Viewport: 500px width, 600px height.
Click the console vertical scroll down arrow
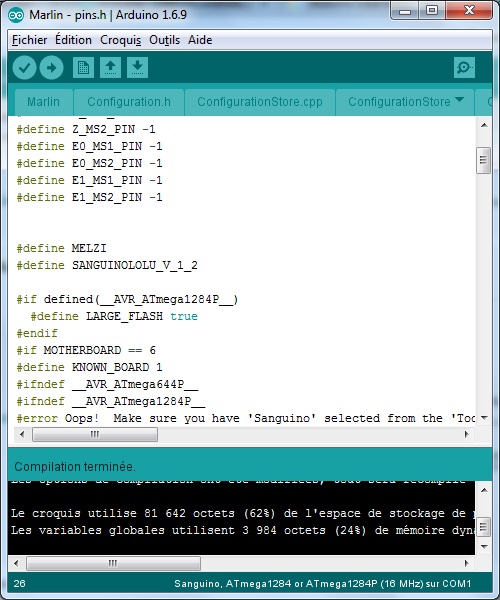[484, 547]
